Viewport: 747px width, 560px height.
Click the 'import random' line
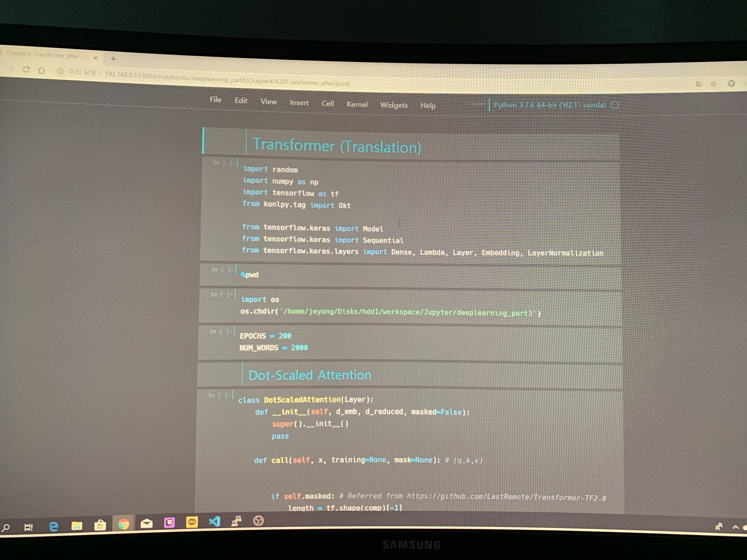pyautogui.click(x=270, y=169)
